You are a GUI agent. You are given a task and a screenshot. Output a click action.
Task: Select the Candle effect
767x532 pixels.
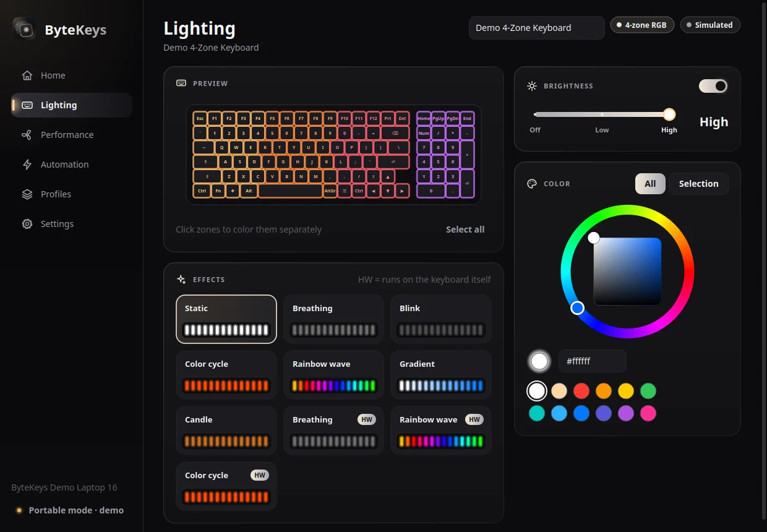(226, 431)
